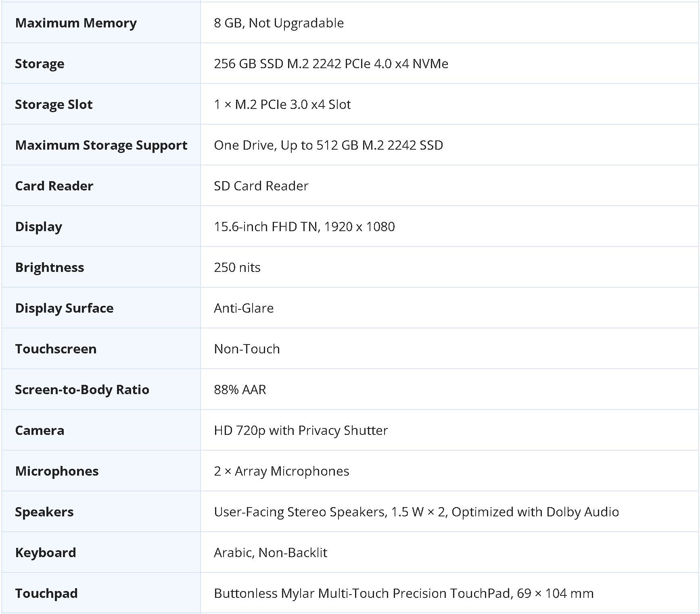Click the Arabic, Non-Backlit keyboard value

270,553
